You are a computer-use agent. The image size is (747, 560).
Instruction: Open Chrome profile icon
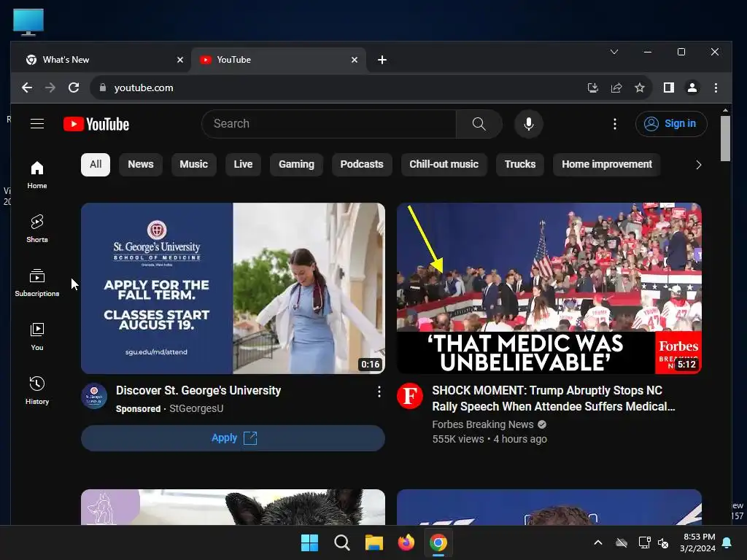click(692, 87)
